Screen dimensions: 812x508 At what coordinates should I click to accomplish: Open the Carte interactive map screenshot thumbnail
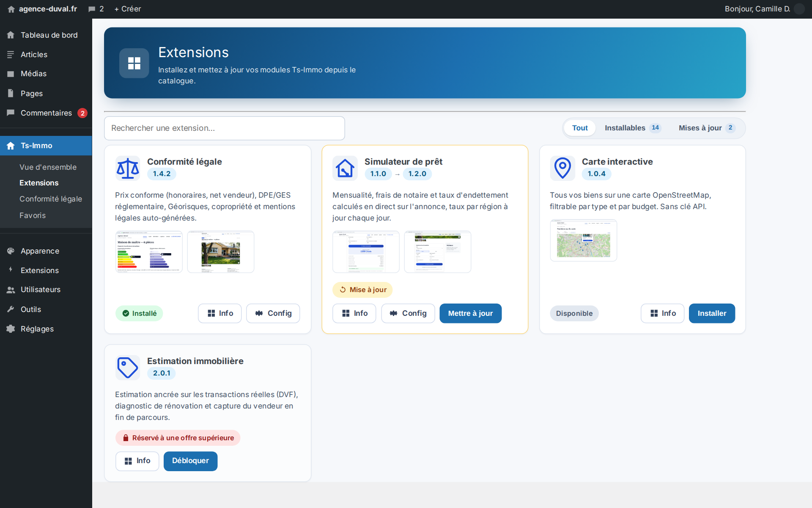[584, 240]
